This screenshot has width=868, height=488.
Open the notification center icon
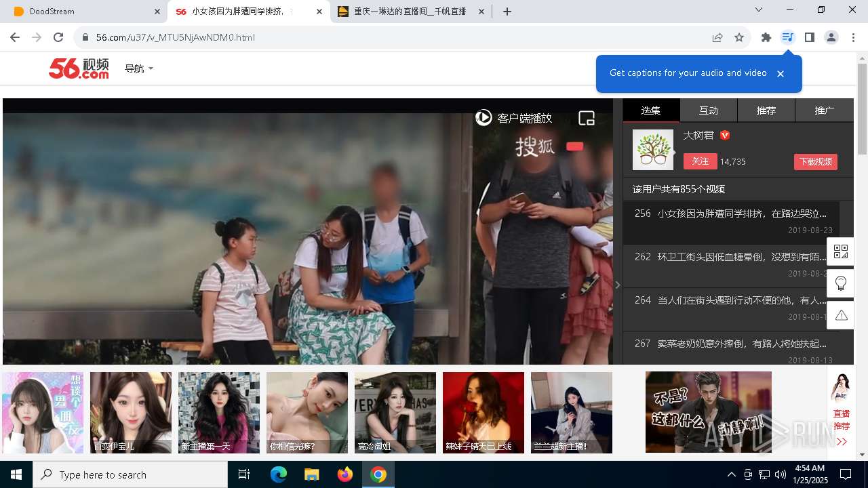pyautogui.click(x=846, y=474)
